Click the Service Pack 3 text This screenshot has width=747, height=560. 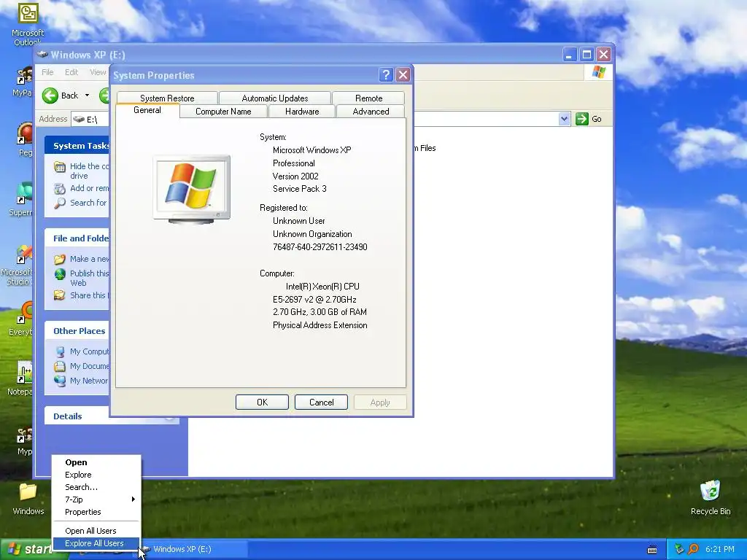tap(300, 189)
